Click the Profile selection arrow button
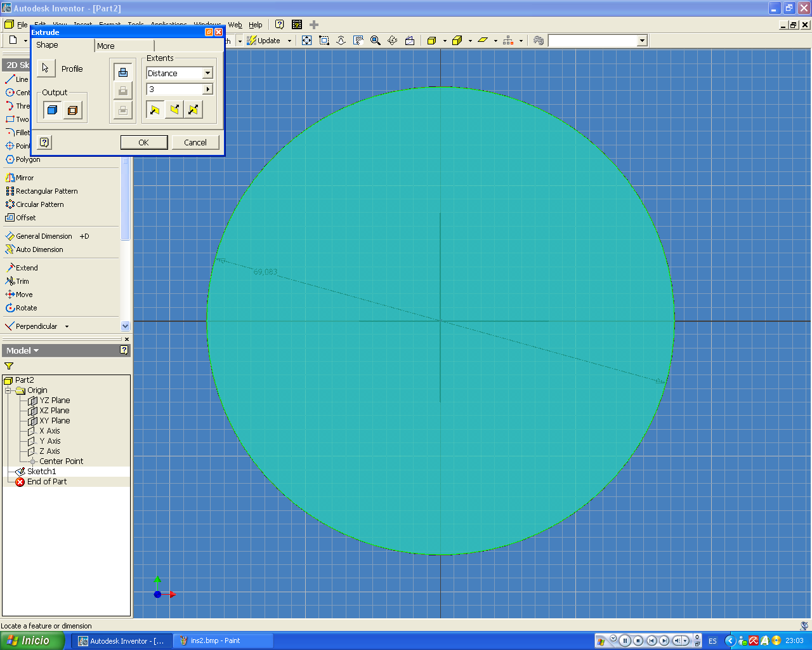The image size is (812, 650). click(46, 68)
